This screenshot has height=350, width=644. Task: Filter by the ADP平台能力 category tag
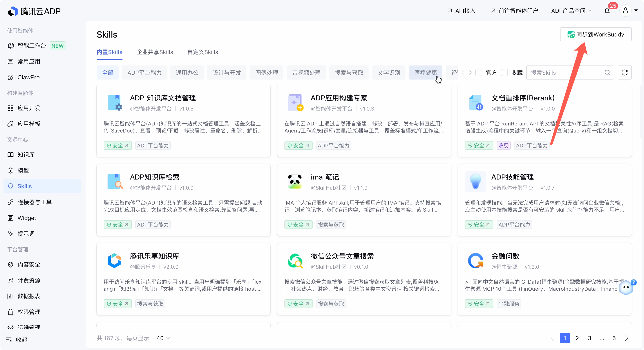click(144, 73)
